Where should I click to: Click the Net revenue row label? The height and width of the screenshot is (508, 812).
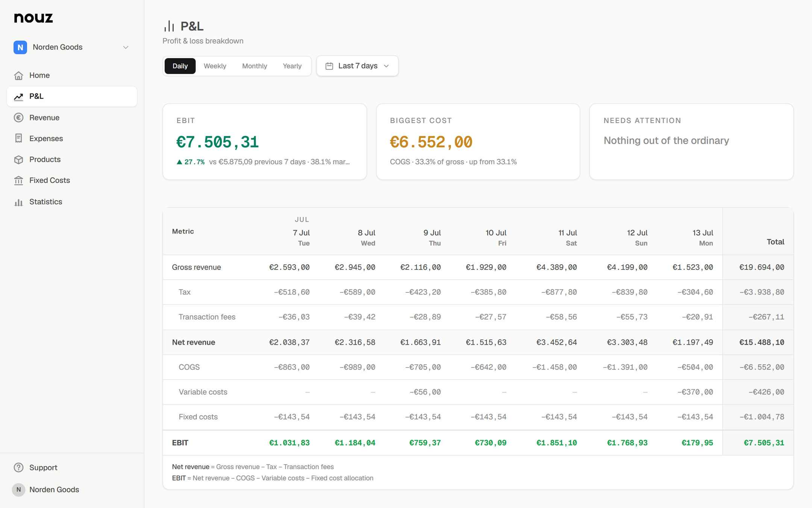(194, 342)
